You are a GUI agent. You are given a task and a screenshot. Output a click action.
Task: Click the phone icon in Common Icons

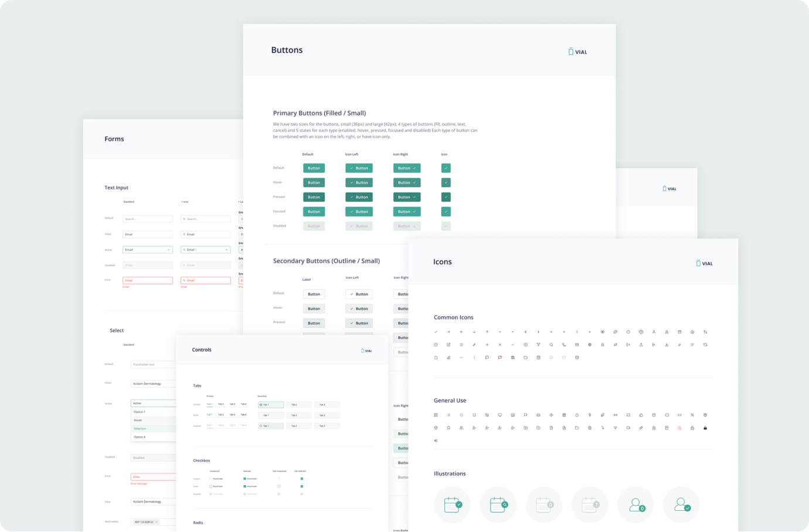pos(564,345)
